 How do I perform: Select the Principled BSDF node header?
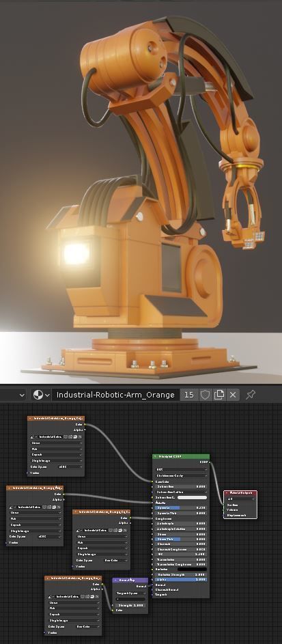tap(181, 456)
